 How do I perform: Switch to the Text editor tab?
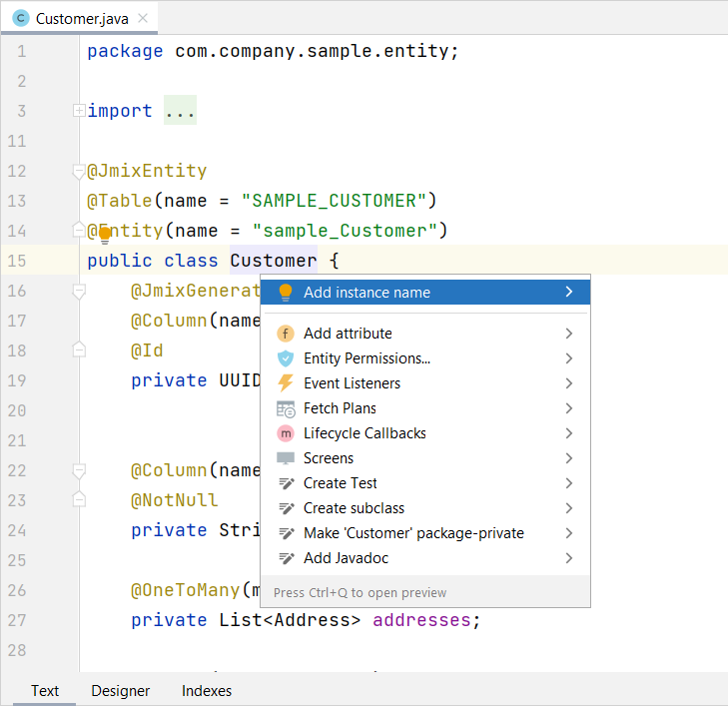tap(45, 691)
